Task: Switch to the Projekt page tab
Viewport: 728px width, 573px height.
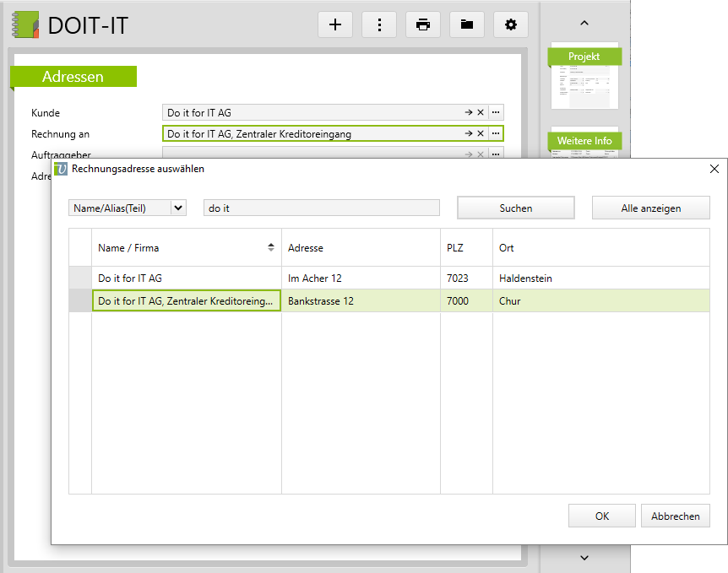Action: click(x=584, y=57)
